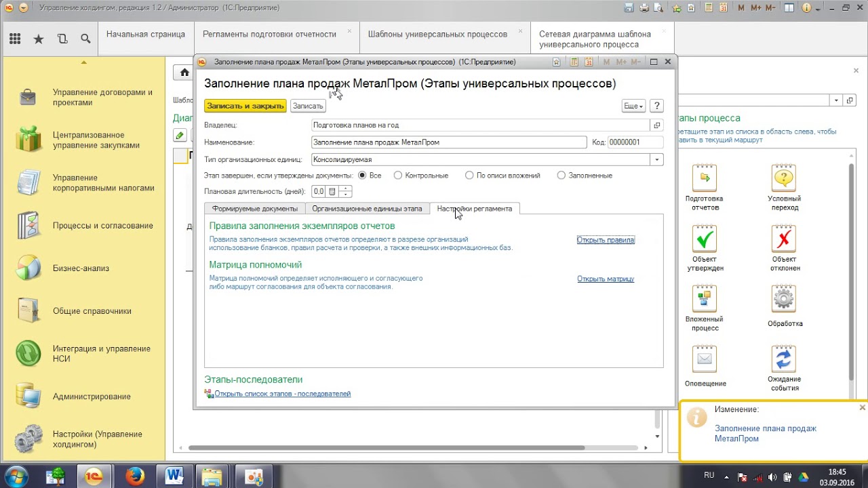Open the Администрирование section
The image size is (868, 488).
(92, 396)
